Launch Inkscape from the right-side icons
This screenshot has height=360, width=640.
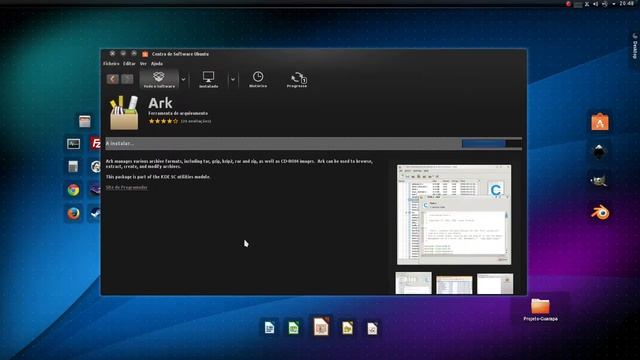[x=599, y=151]
